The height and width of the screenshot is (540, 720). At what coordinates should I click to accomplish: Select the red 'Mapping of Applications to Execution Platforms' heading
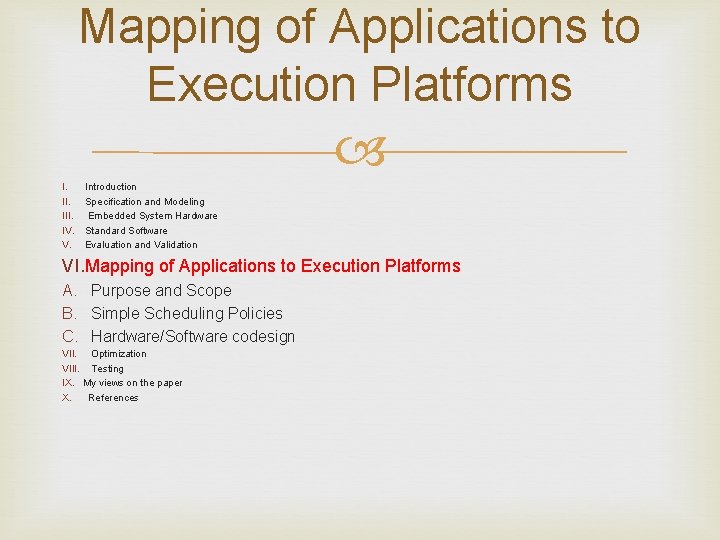273,266
